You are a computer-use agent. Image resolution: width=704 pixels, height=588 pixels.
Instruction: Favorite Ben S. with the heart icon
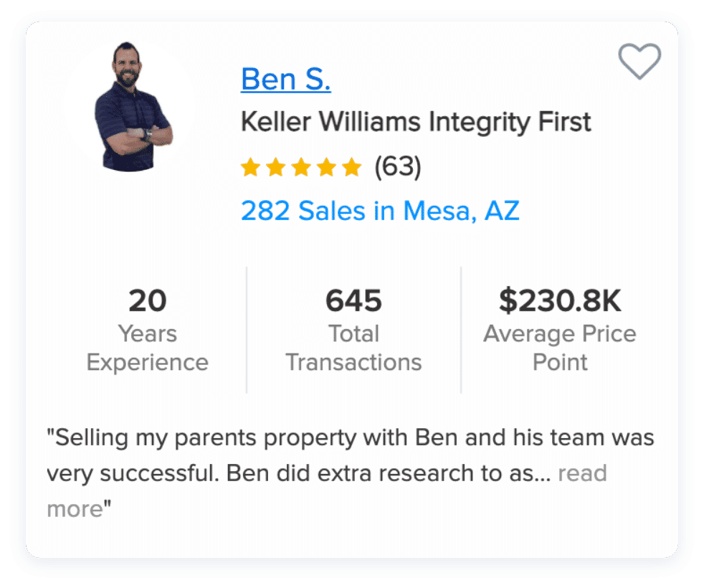click(639, 61)
